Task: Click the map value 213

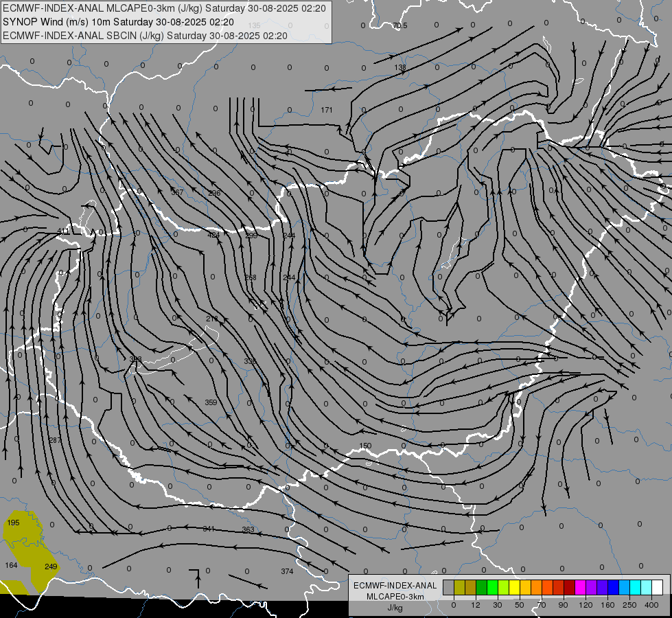Action: coord(211,319)
